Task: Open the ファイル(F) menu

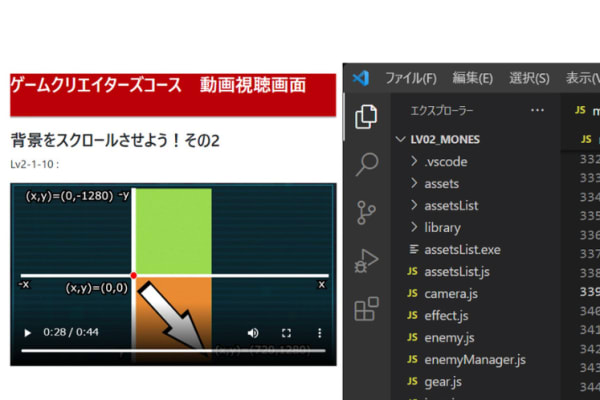Action: 410,78
